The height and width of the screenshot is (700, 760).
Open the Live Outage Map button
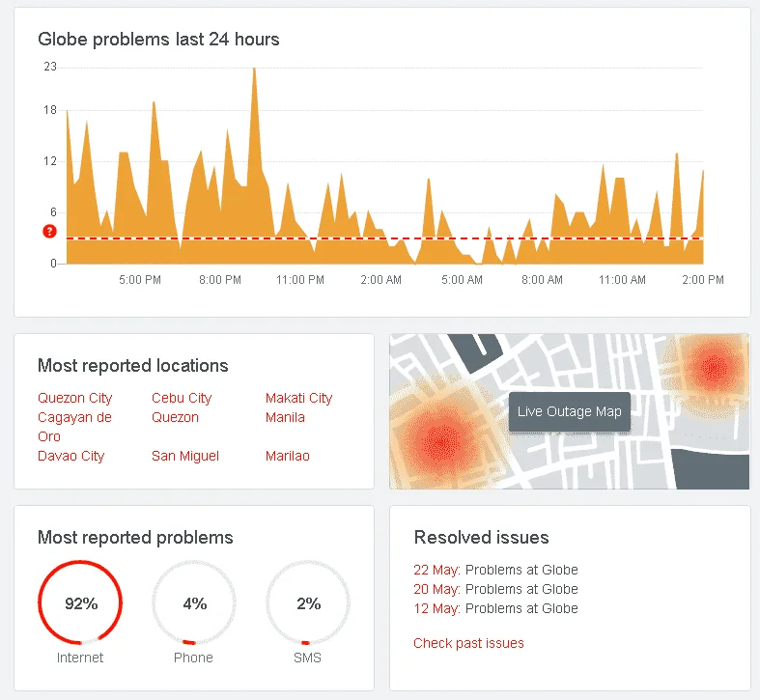tap(569, 411)
